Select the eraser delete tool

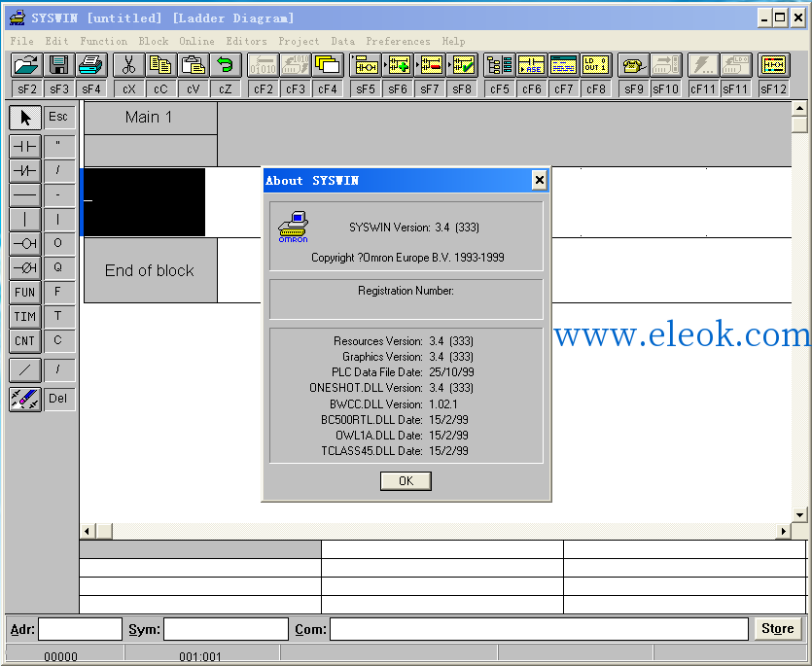coord(25,400)
